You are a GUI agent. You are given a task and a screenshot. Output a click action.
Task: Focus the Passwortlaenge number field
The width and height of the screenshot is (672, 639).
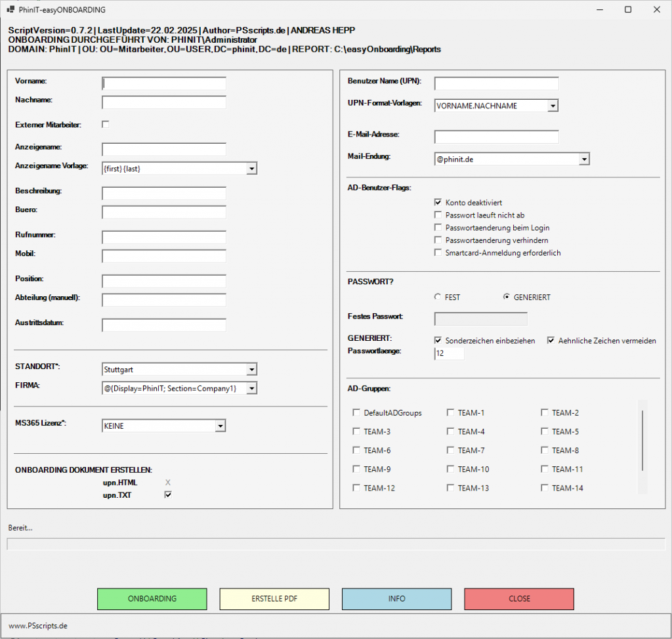(449, 354)
